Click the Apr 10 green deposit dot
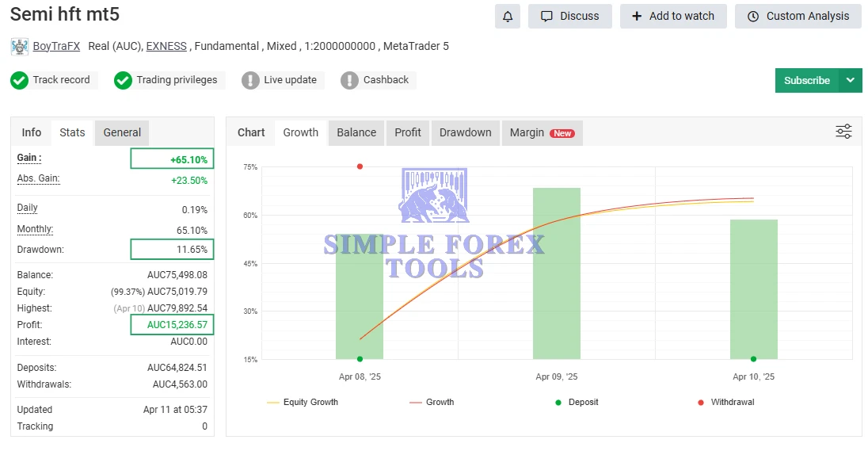 (753, 359)
